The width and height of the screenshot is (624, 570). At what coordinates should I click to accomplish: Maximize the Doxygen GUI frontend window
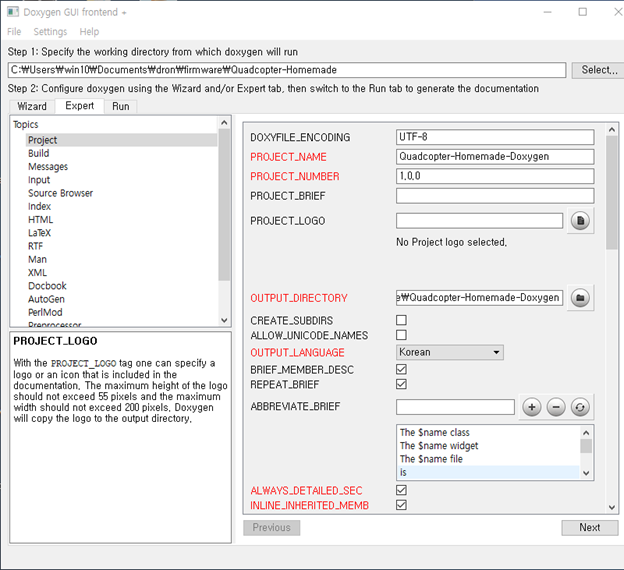pos(582,12)
